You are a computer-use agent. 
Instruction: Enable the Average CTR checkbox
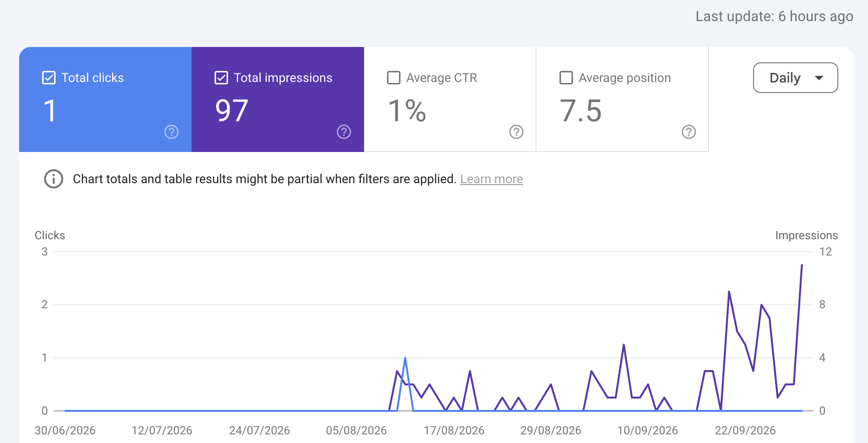coord(394,78)
